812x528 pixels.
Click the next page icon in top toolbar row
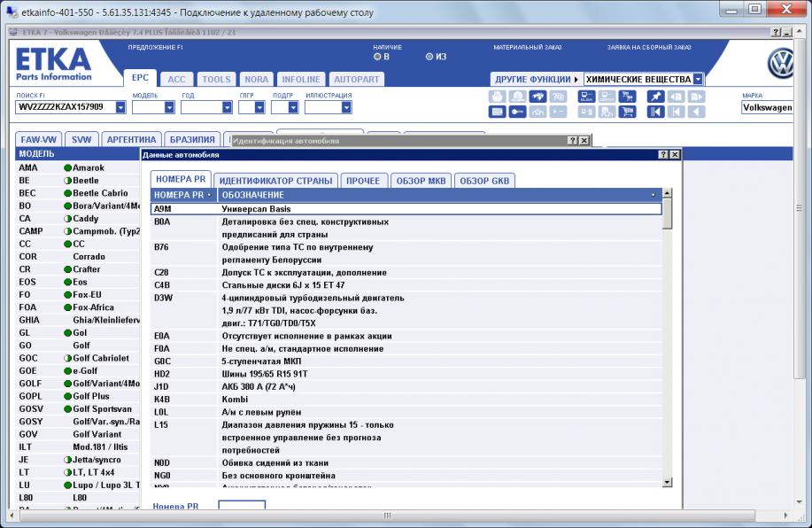pos(697,97)
